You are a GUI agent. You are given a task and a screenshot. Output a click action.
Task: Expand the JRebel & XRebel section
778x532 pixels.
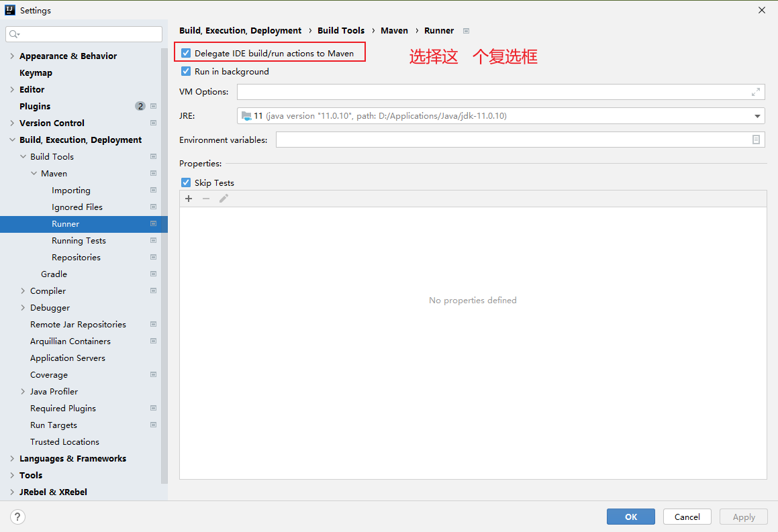tap(12, 492)
